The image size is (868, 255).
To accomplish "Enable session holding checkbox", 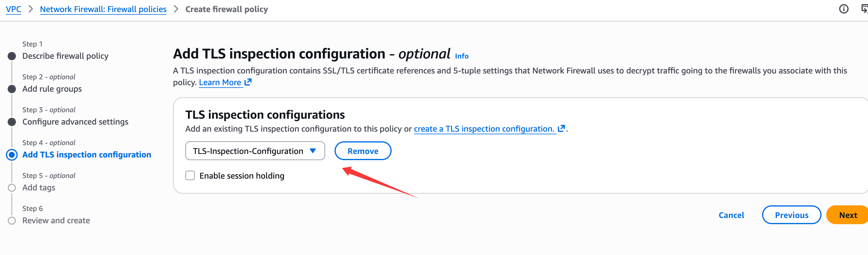I will 190,176.
